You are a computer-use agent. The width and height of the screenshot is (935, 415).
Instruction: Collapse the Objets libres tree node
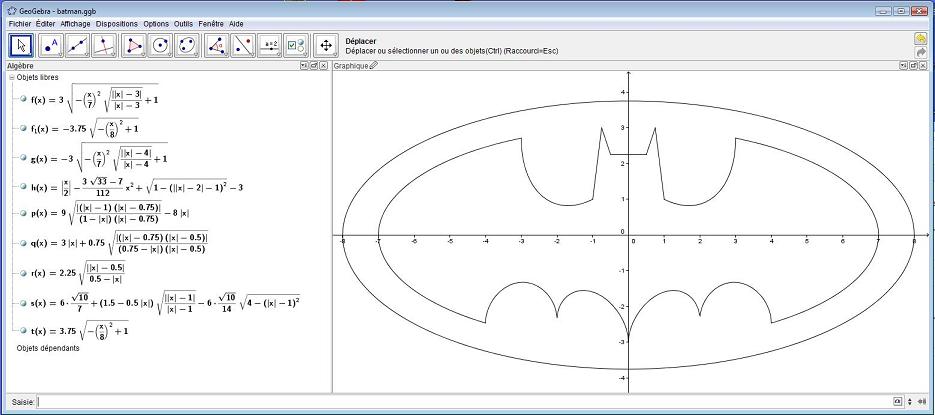coord(11,77)
